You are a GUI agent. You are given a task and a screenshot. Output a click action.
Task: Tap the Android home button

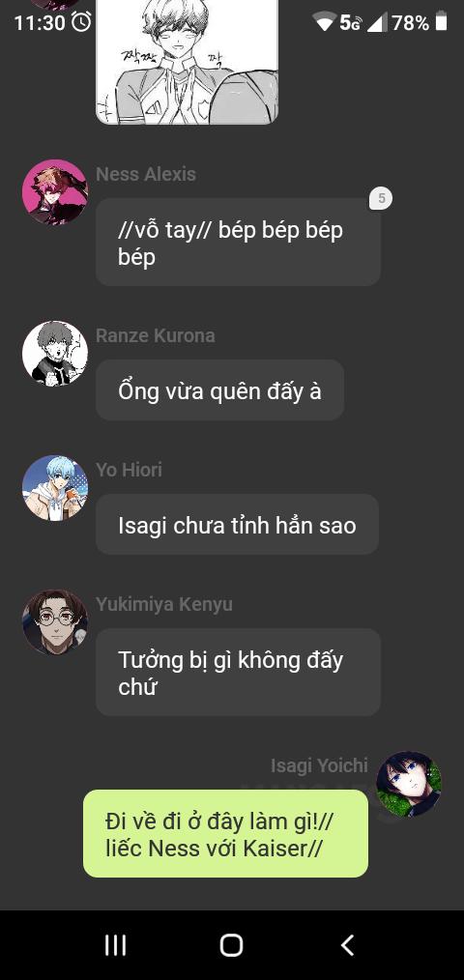[x=231, y=945]
